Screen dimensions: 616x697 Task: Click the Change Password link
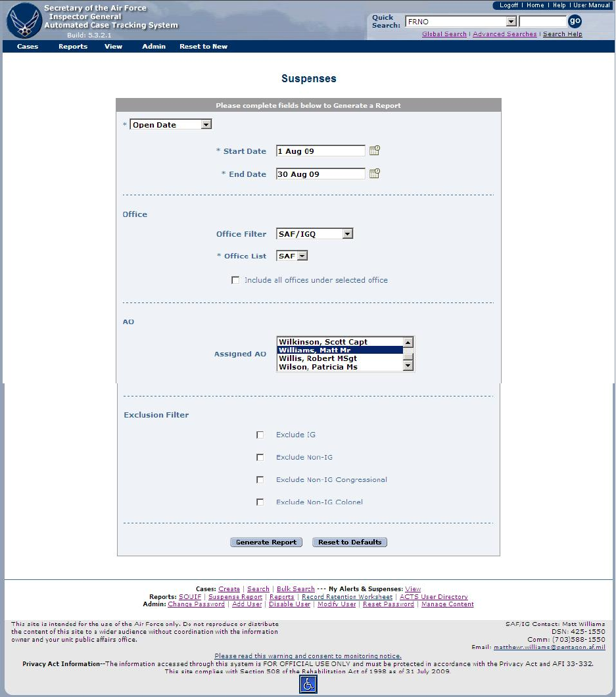coord(196,604)
